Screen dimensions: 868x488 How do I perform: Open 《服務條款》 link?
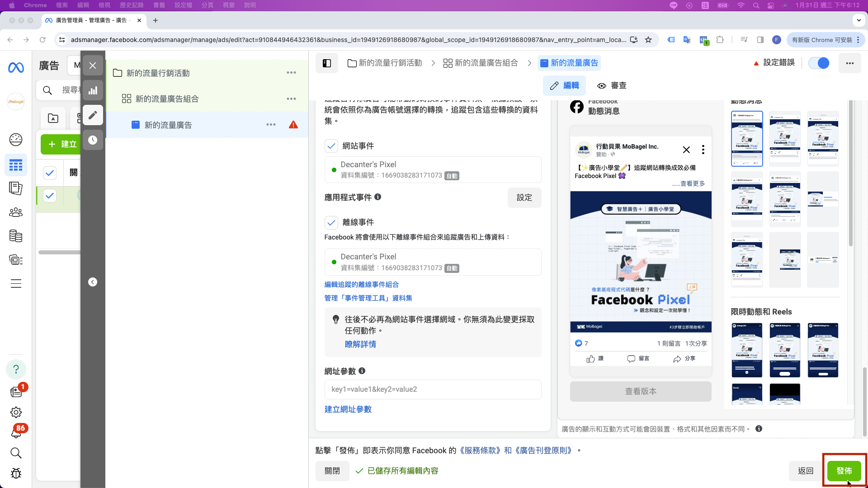click(480, 450)
